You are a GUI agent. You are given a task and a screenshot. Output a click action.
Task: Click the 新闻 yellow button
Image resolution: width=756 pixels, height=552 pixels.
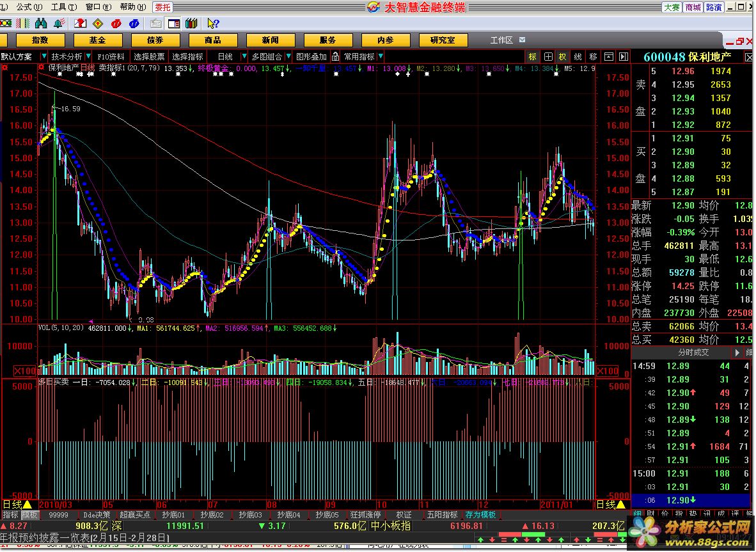(x=270, y=40)
